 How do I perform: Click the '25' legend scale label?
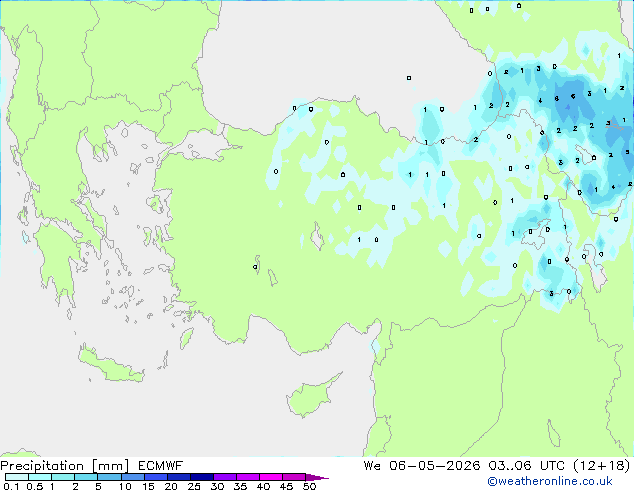pos(194,486)
